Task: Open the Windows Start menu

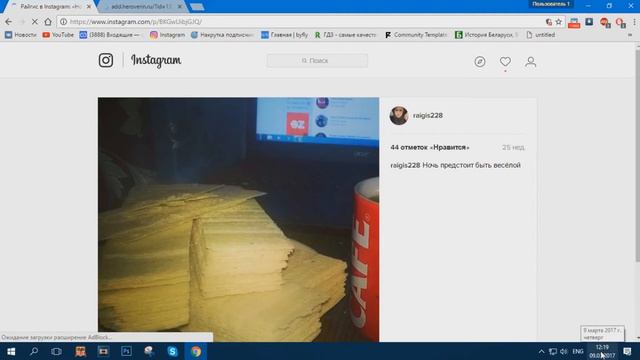Action: pos(11,351)
